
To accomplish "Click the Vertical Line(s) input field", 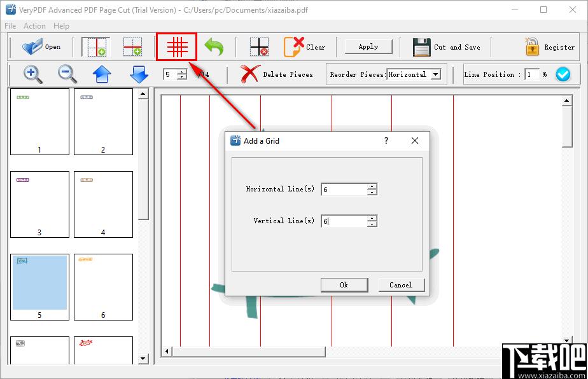I will click(x=344, y=221).
